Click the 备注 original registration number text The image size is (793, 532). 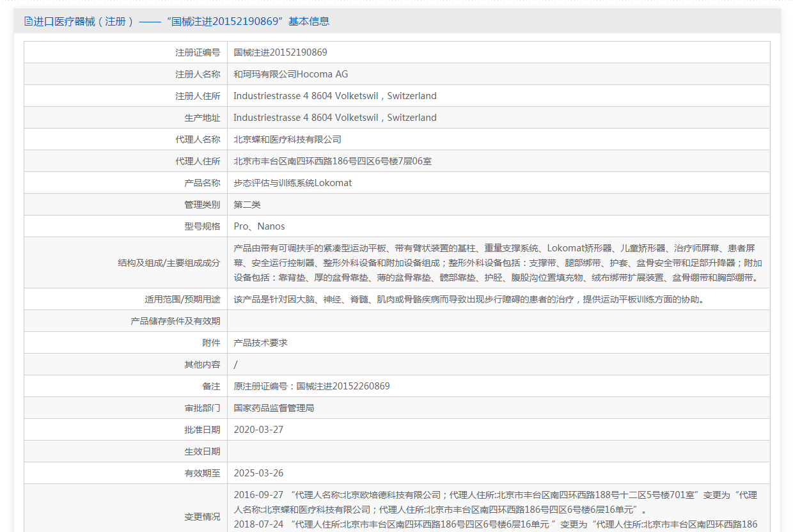pos(311,386)
